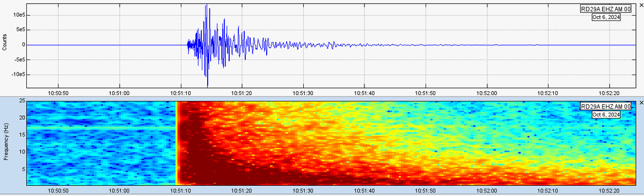
Task: Click the 10:52:00 tick on waveform axis
Action: [x=487, y=93]
